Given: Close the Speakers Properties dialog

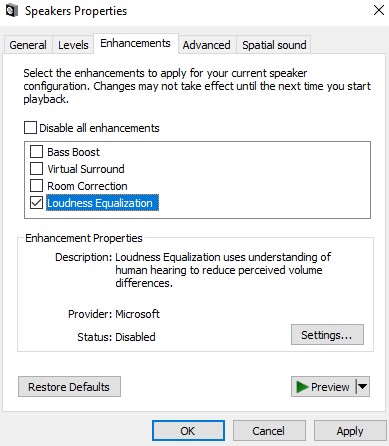Looking at the screenshot, I should coord(379,10).
